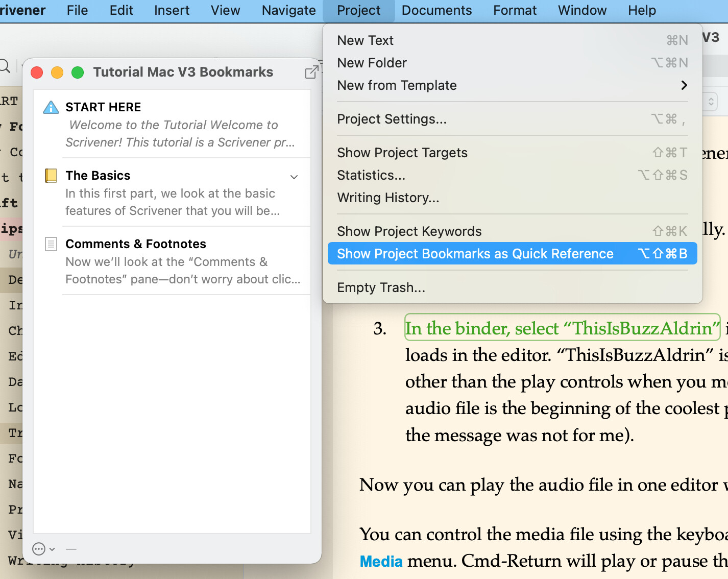Screen dimensions: 728x579
Task: Click The Basics yellow book icon
Action: click(x=51, y=176)
